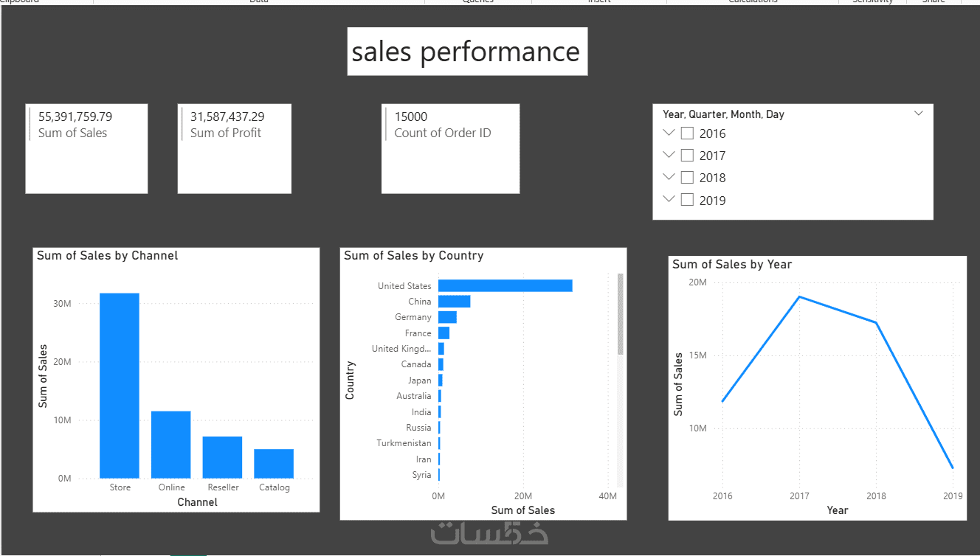Select the 2018 year checkbox

(x=687, y=178)
